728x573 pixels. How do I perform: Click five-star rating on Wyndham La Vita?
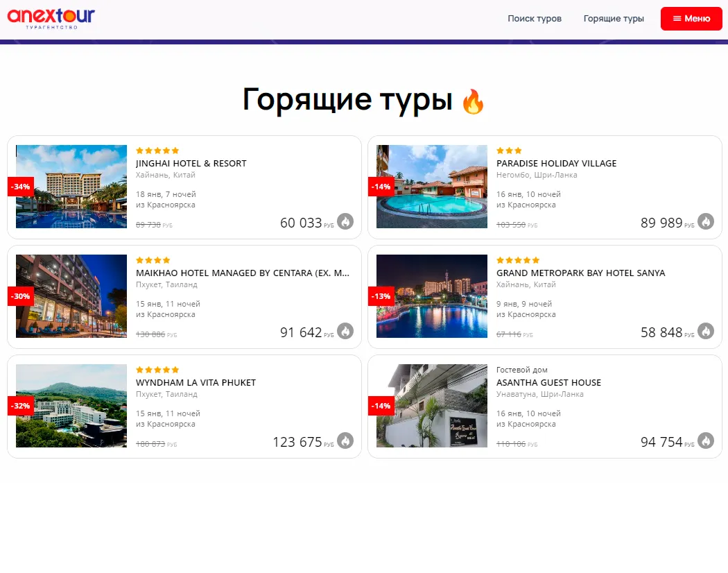[157, 370]
